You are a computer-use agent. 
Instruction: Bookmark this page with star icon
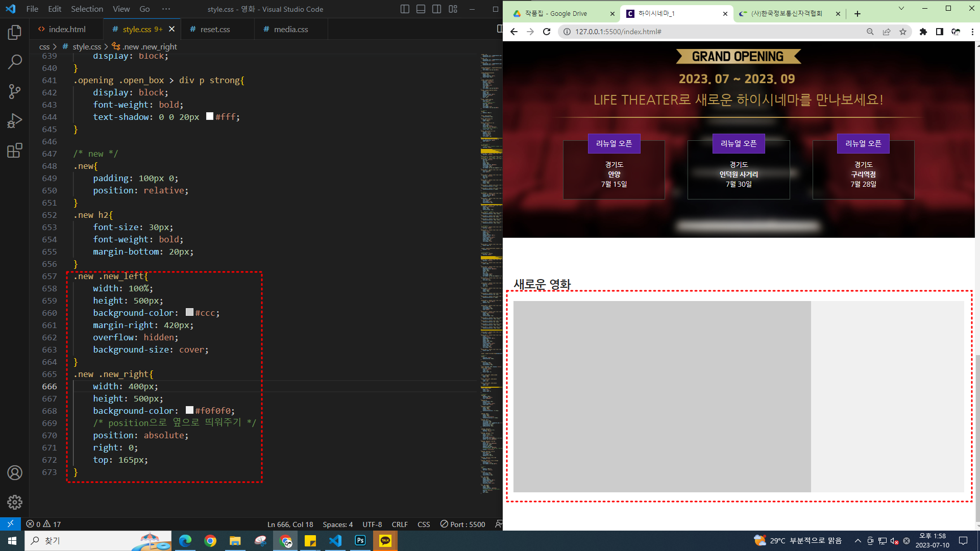(903, 32)
